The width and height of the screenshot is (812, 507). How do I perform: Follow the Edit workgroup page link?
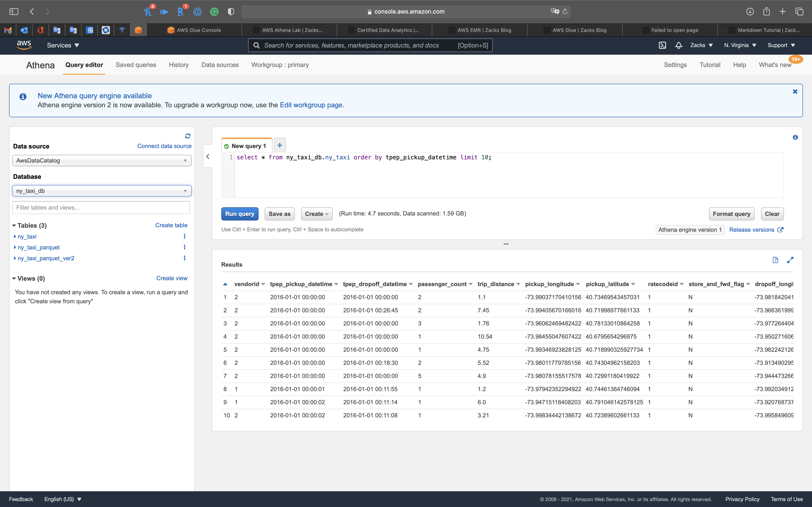click(x=311, y=105)
